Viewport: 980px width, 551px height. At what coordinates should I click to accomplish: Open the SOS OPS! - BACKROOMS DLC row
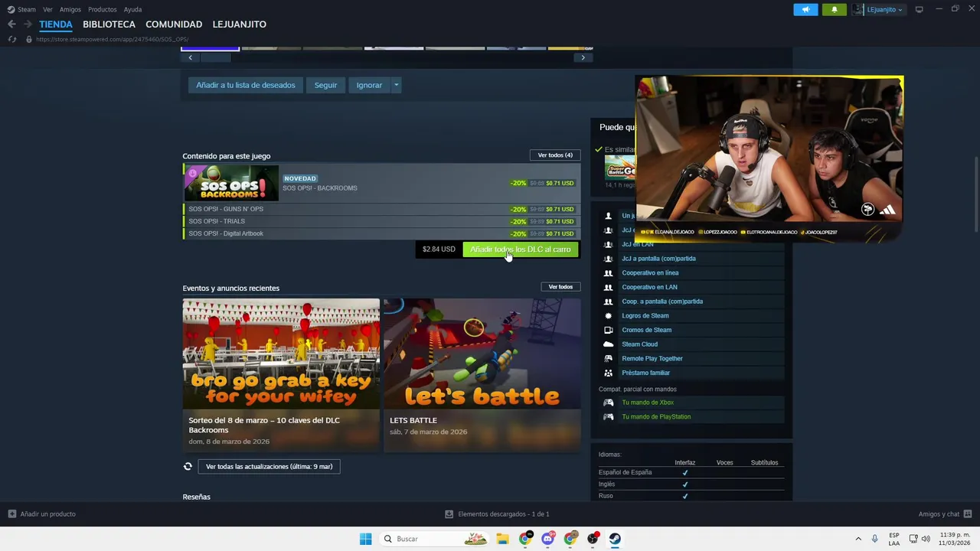pos(381,183)
